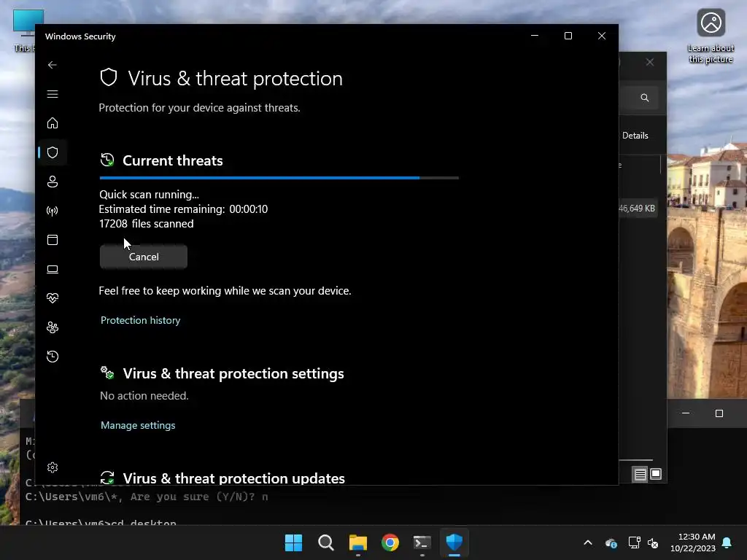Image resolution: width=747 pixels, height=560 pixels.
Task: Select Virus & threat protection shield icon
Action: click(x=53, y=152)
